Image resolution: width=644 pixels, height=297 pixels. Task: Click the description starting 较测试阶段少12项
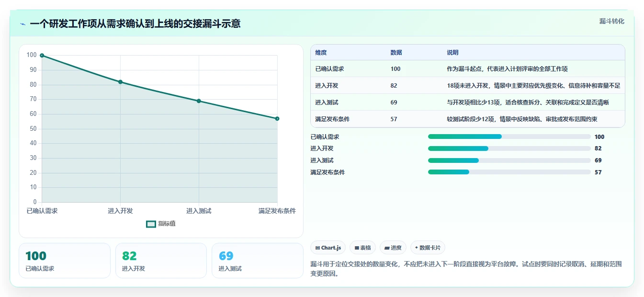(x=522, y=119)
